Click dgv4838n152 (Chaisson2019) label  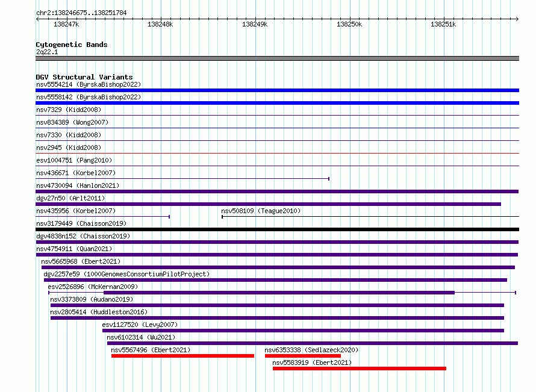(83, 236)
